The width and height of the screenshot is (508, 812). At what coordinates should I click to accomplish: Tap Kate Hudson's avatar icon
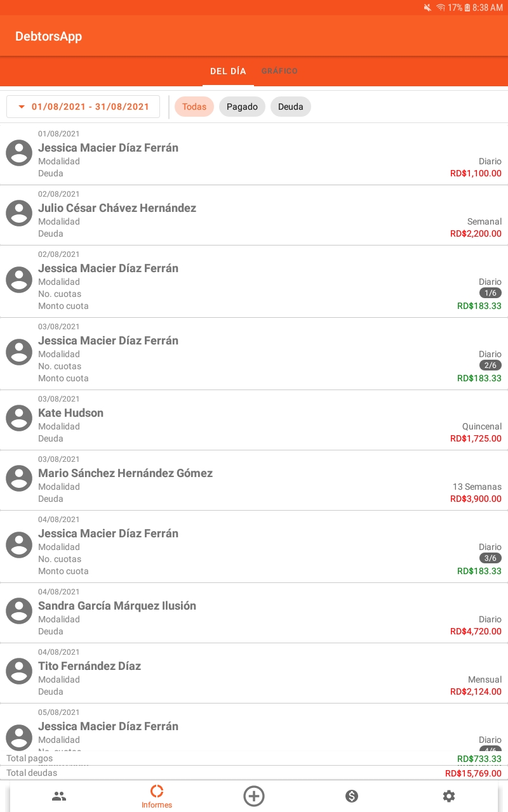[19, 418]
